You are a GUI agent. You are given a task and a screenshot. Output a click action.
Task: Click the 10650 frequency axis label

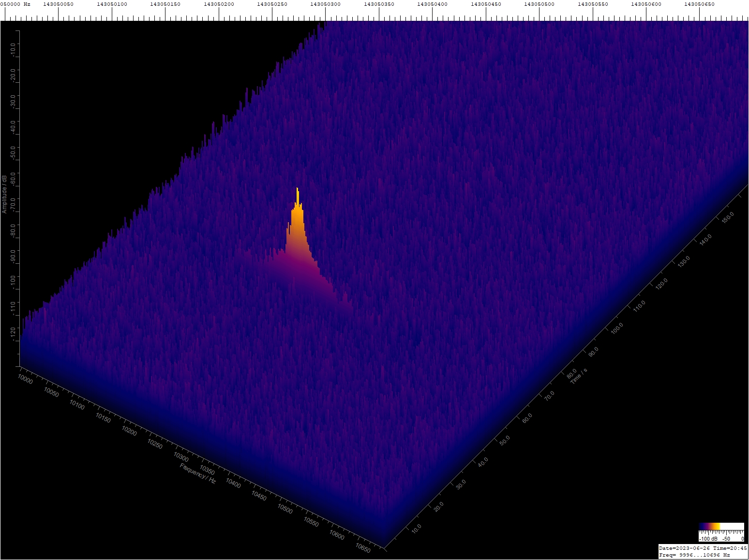tap(363, 548)
